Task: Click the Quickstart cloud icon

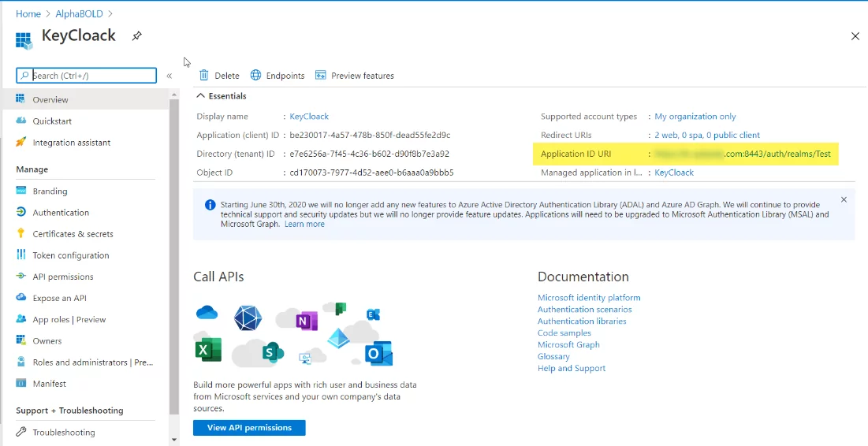Action: coord(21,121)
